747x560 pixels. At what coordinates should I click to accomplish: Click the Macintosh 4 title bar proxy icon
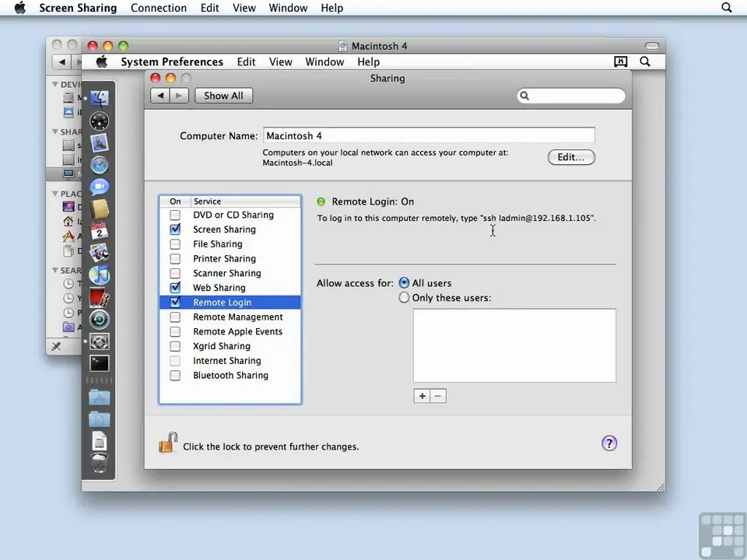343,46
